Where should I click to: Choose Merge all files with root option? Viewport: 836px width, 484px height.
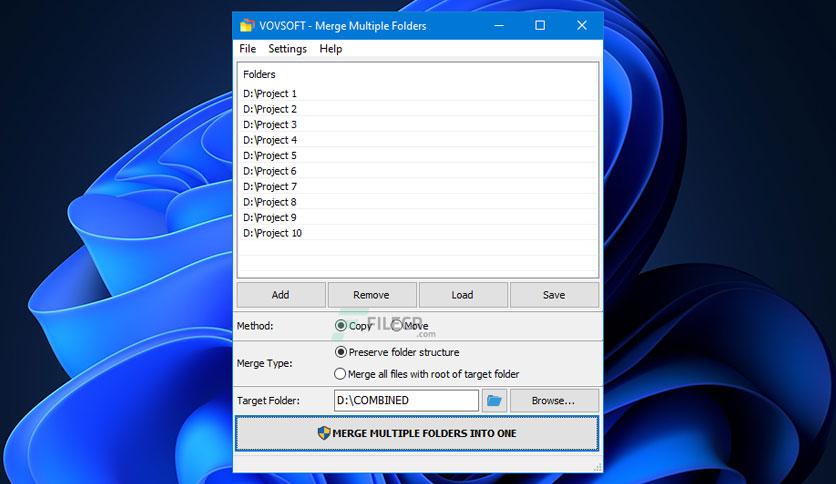[341, 374]
